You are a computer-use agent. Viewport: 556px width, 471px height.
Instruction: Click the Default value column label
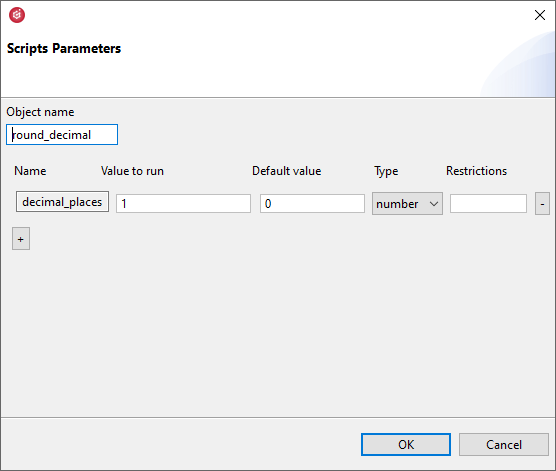(x=287, y=171)
